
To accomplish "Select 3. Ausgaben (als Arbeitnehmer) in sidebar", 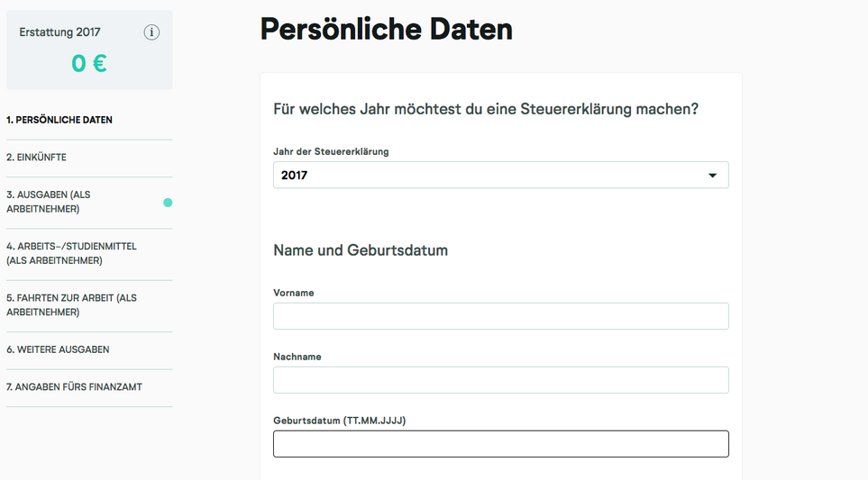I will click(49, 202).
